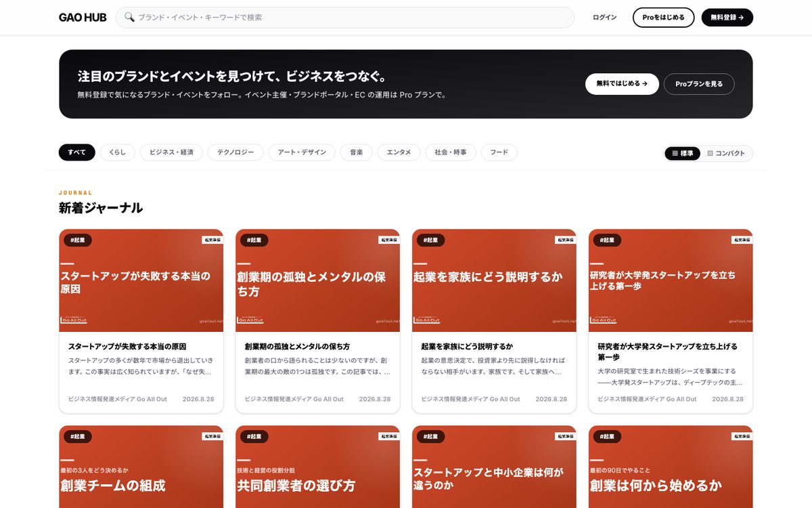Screen dimensions: 812x508
Task: Click #起業 tag on 創業チームの組成 card
Action: (x=78, y=437)
